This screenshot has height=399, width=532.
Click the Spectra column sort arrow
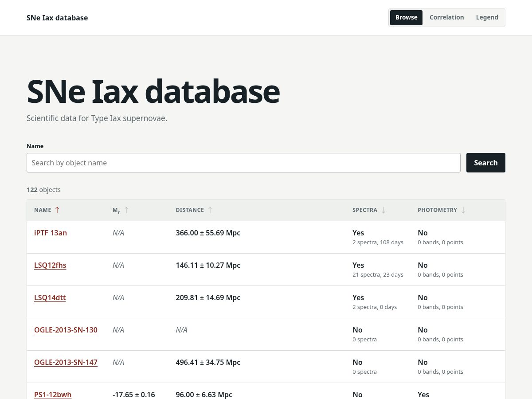(x=383, y=210)
